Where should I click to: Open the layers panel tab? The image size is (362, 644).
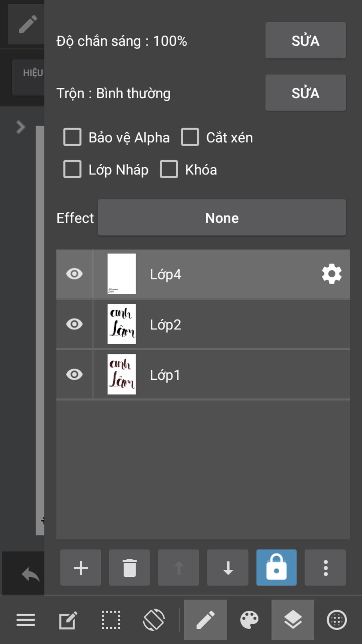pyautogui.click(x=293, y=620)
